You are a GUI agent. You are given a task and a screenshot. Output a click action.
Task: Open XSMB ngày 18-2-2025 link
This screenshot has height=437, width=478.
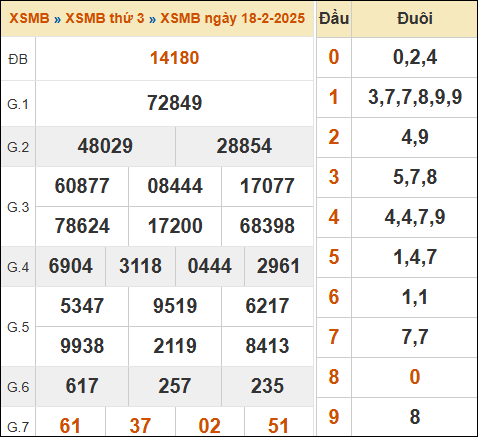pyautogui.click(x=233, y=19)
